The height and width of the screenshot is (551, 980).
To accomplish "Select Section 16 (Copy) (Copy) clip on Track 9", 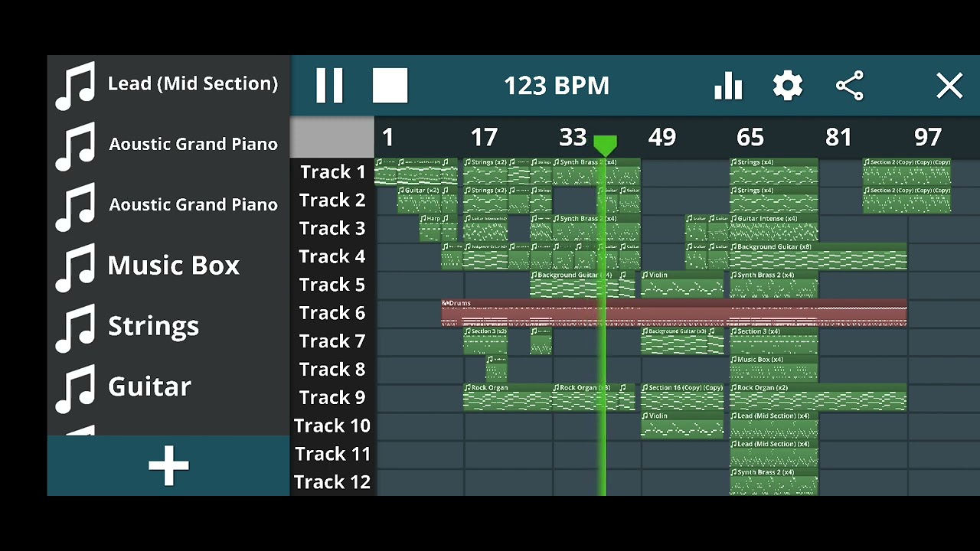I will coord(681,398).
